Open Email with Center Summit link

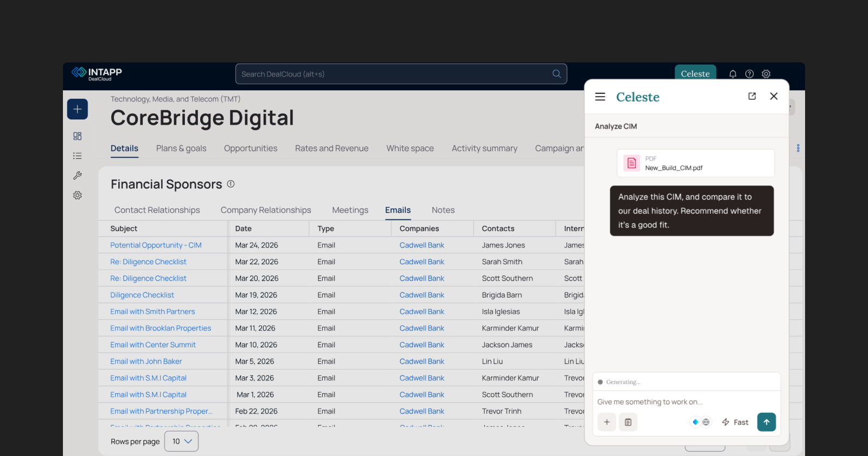[x=153, y=345]
